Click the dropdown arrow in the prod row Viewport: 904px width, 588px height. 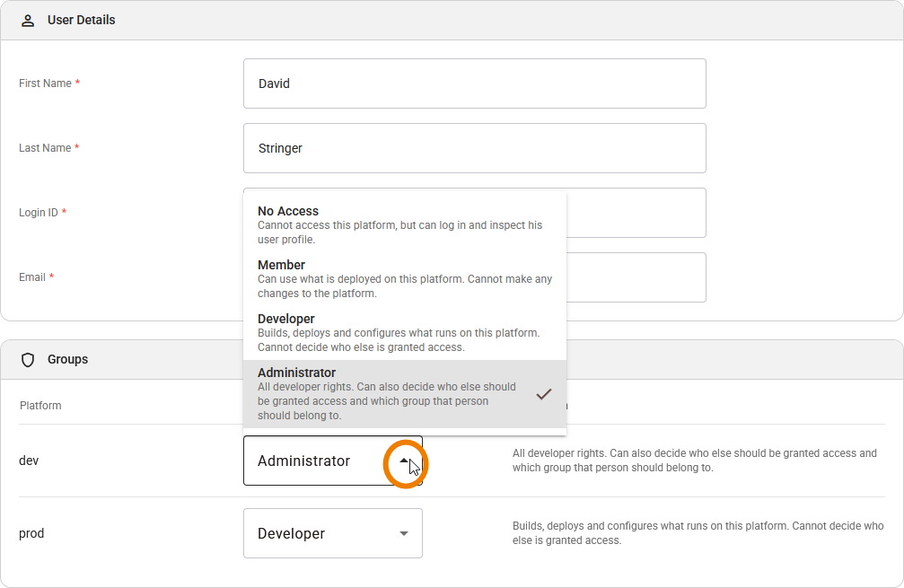[404, 533]
